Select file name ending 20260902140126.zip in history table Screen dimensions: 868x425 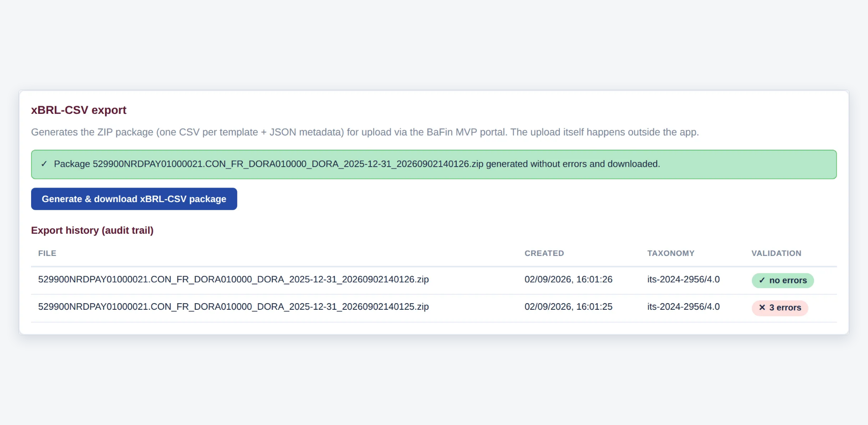coord(234,279)
